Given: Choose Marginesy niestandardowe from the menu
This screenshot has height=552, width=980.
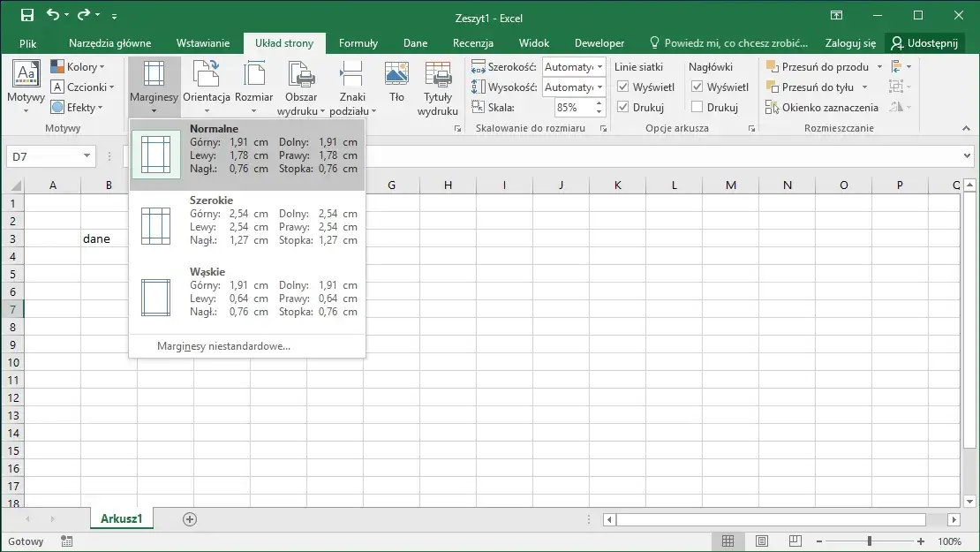Looking at the screenshot, I should pos(223,346).
